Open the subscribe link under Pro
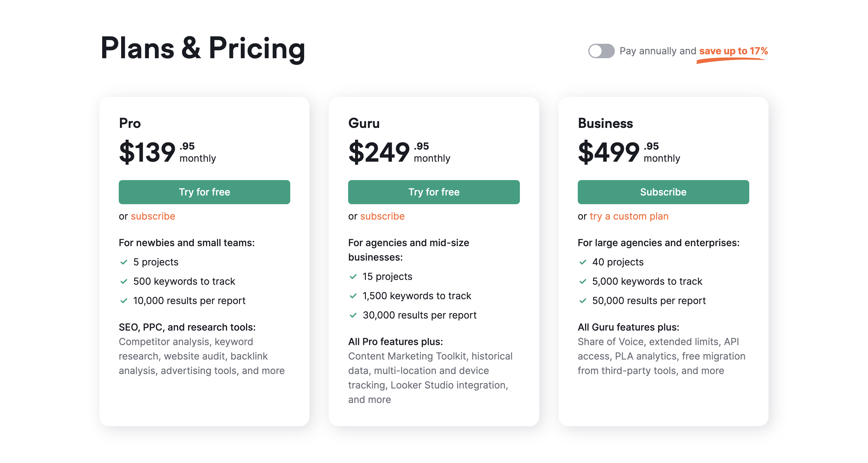Image resolution: width=868 pixels, height=463 pixels. [153, 216]
